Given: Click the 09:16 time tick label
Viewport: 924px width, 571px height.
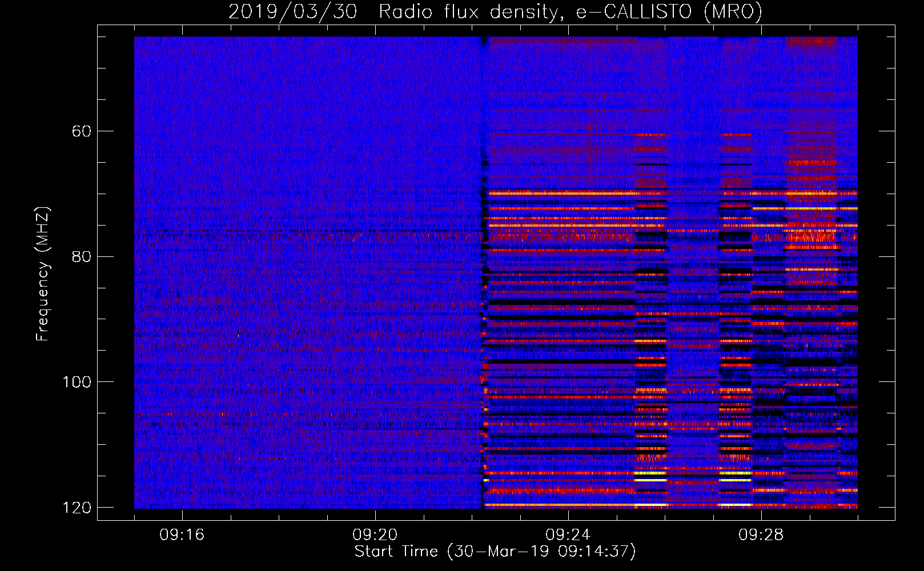Looking at the screenshot, I should [182, 535].
